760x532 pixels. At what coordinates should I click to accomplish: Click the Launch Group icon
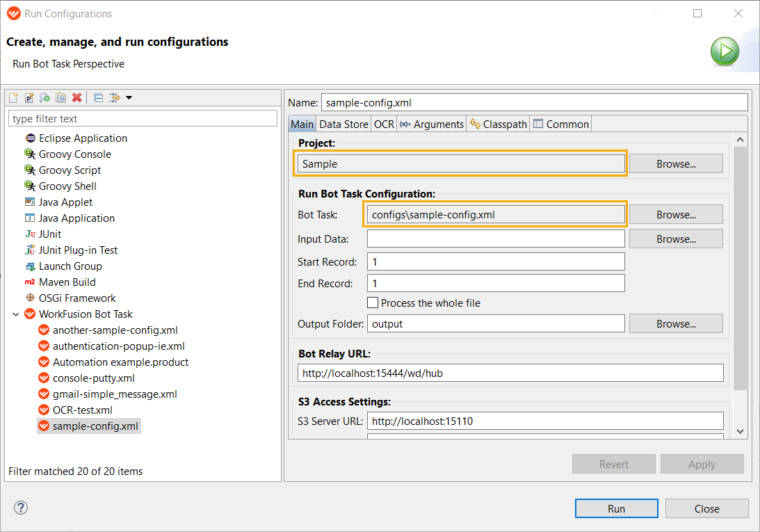[30, 266]
